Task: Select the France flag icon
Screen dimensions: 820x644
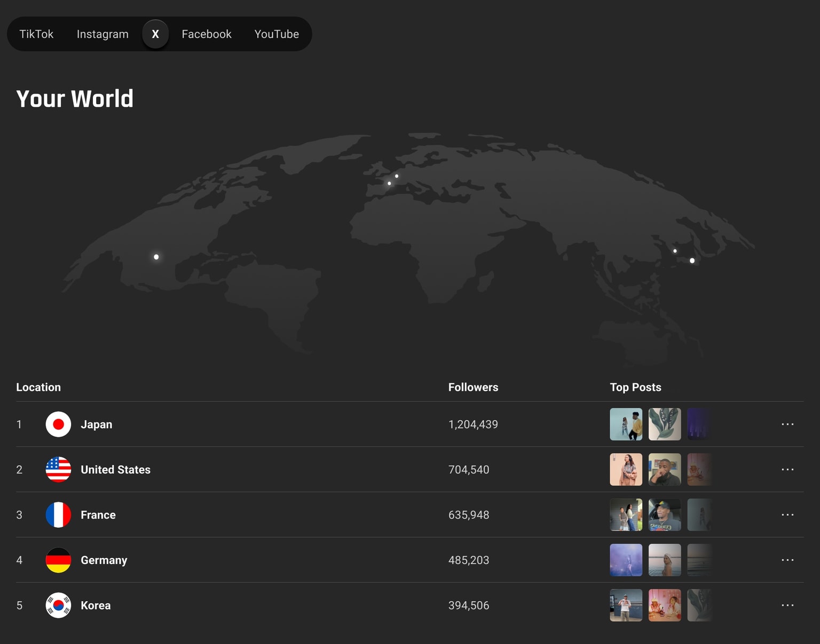Action: point(58,515)
